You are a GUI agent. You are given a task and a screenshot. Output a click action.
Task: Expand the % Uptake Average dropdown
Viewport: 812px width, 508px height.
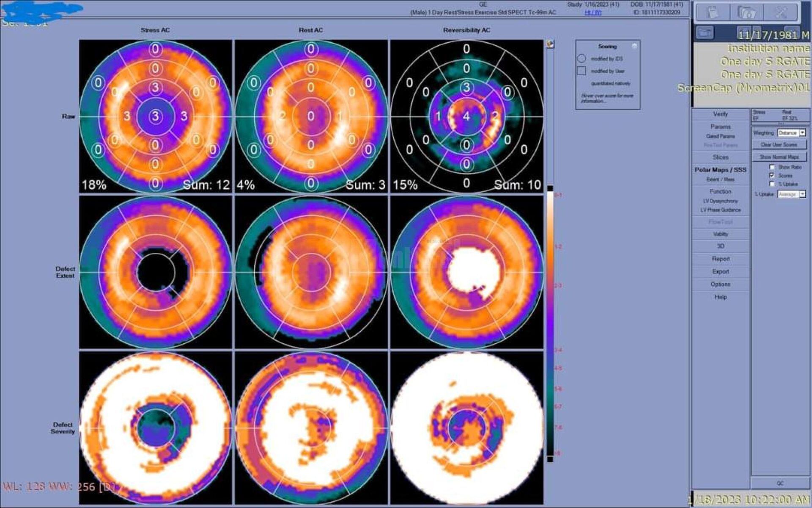802,194
